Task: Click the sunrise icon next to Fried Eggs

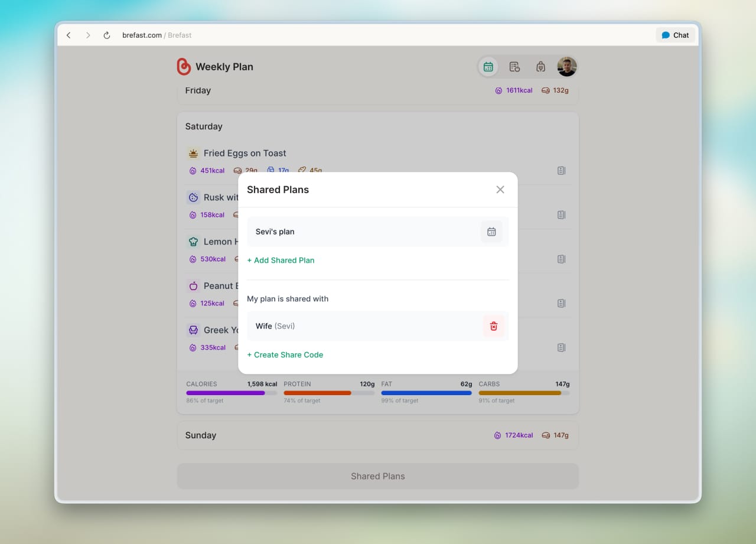Action: [x=193, y=153]
